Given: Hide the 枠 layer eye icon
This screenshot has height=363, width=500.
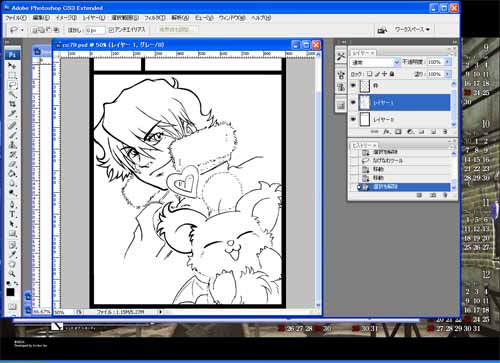Looking at the screenshot, I should coord(353,86).
